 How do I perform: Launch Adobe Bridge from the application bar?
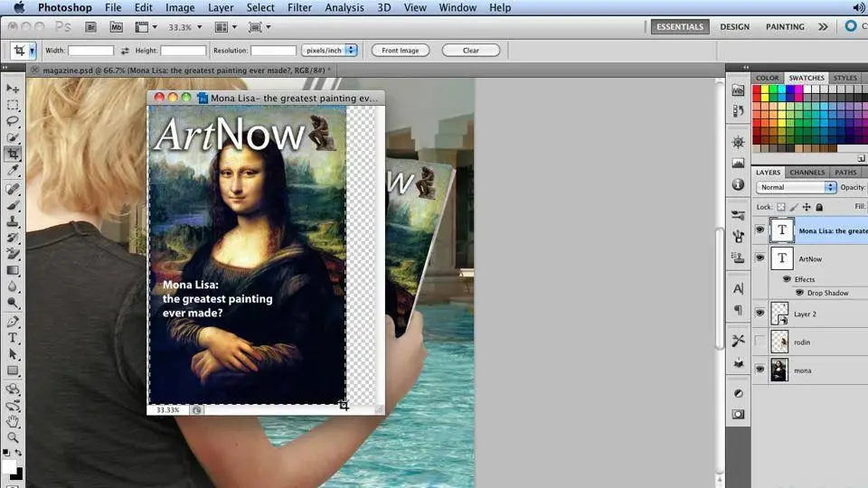pos(90,27)
